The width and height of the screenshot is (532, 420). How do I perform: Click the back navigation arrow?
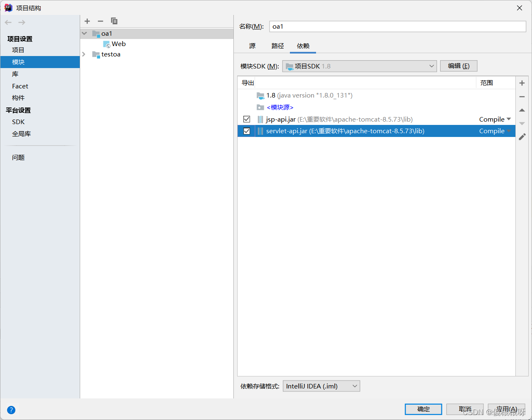(8, 22)
